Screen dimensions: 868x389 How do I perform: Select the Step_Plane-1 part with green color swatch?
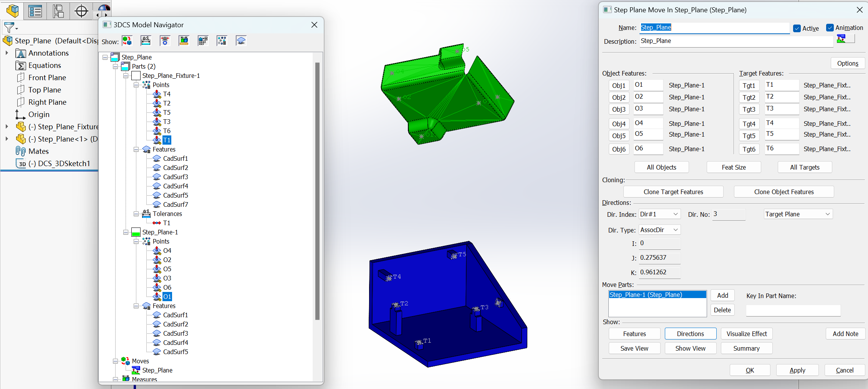tap(160, 232)
